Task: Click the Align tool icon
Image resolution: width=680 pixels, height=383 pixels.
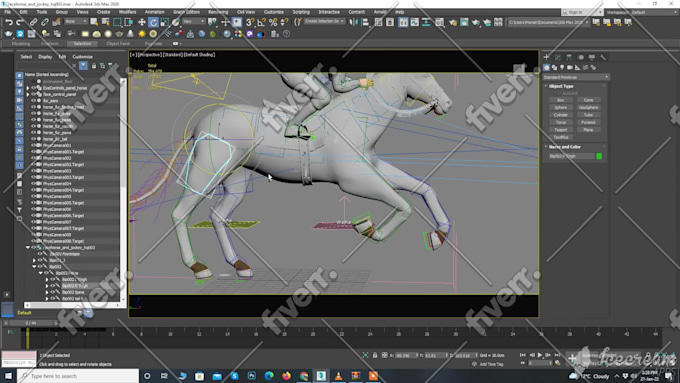Action: (x=365, y=22)
